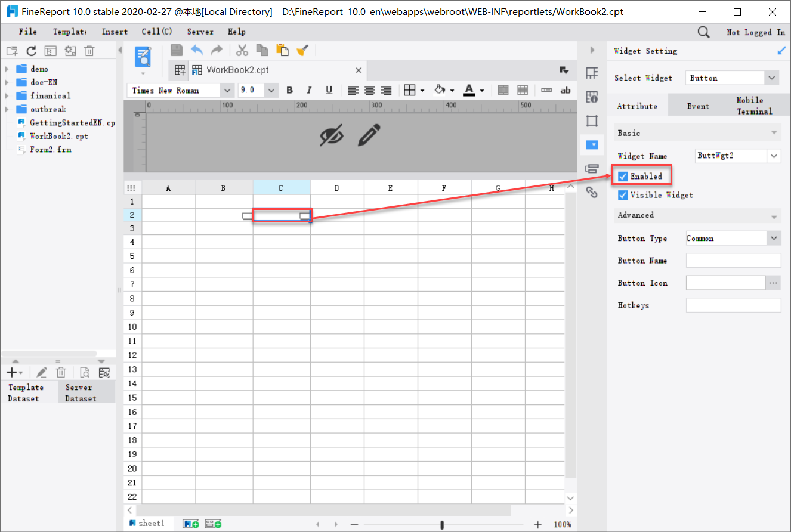Click the insert report sheet icon

point(191,524)
